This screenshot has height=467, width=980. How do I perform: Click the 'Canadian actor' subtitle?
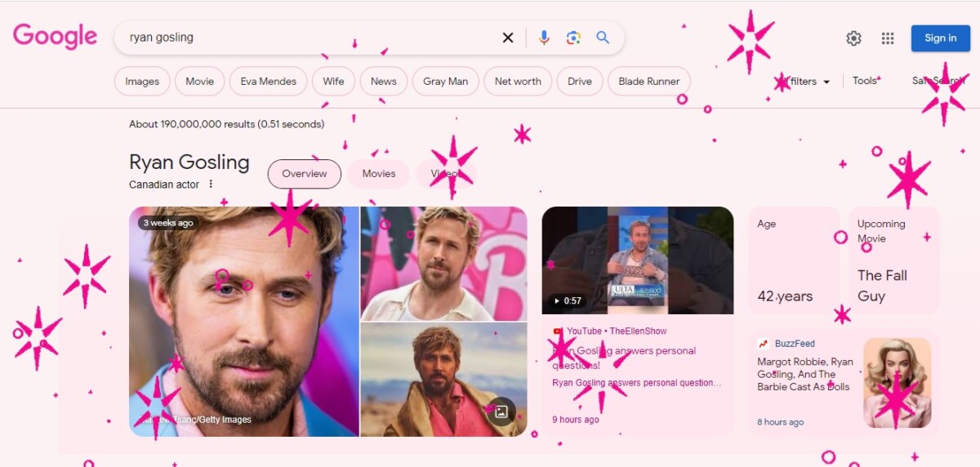(164, 185)
